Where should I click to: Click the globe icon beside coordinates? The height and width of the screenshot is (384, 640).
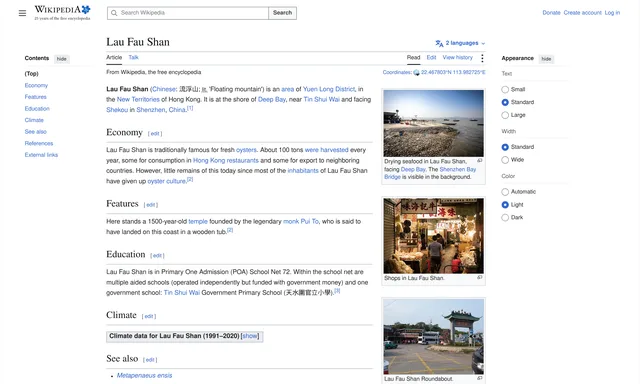416,73
